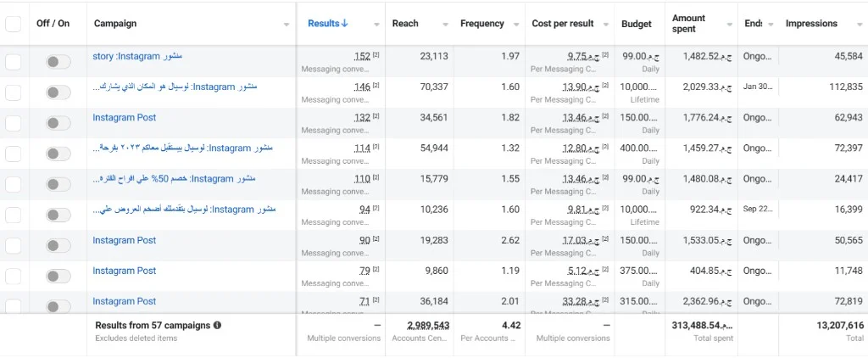Screen dimensions: 868x358
Task: Open the Campaign column dropdown arrow
Action: [x=287, y=25]
